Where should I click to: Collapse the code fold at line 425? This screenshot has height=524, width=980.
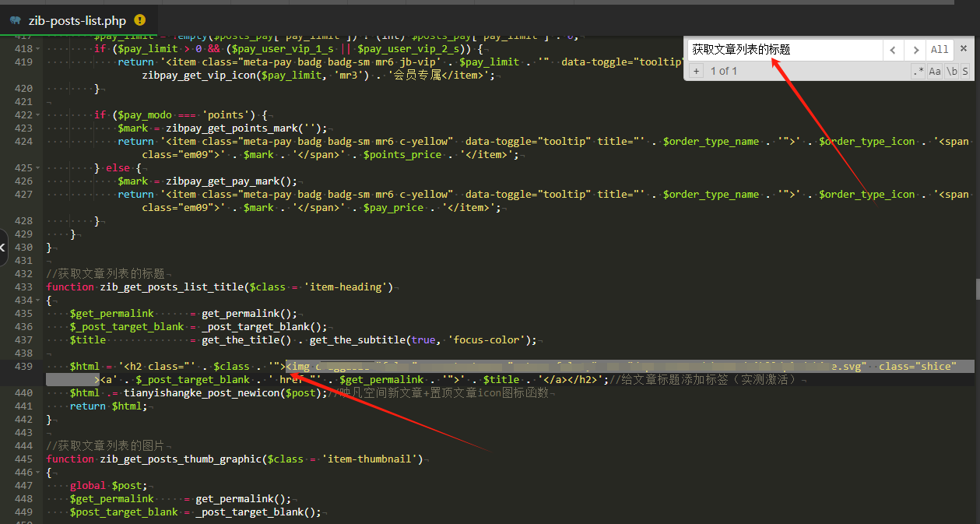point(39,168)
